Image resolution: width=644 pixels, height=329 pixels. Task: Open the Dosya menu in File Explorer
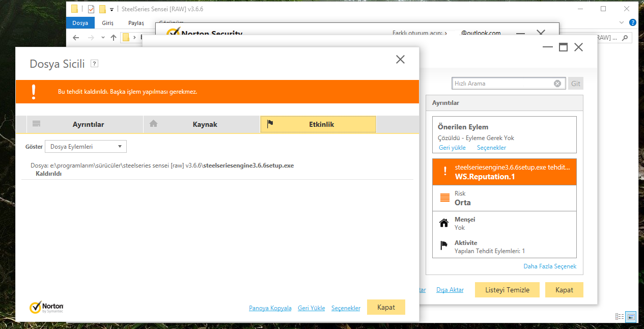tap(80, 23)
